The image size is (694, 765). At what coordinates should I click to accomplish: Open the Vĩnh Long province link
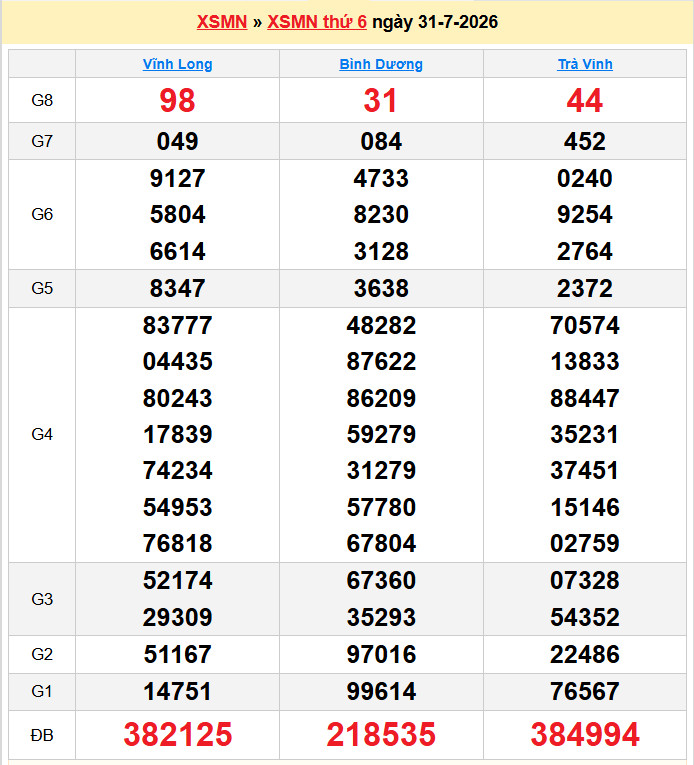[177, 64]
